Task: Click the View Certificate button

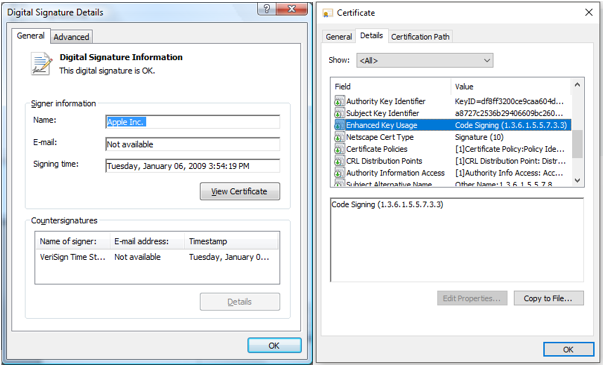Action: point(240,191)
